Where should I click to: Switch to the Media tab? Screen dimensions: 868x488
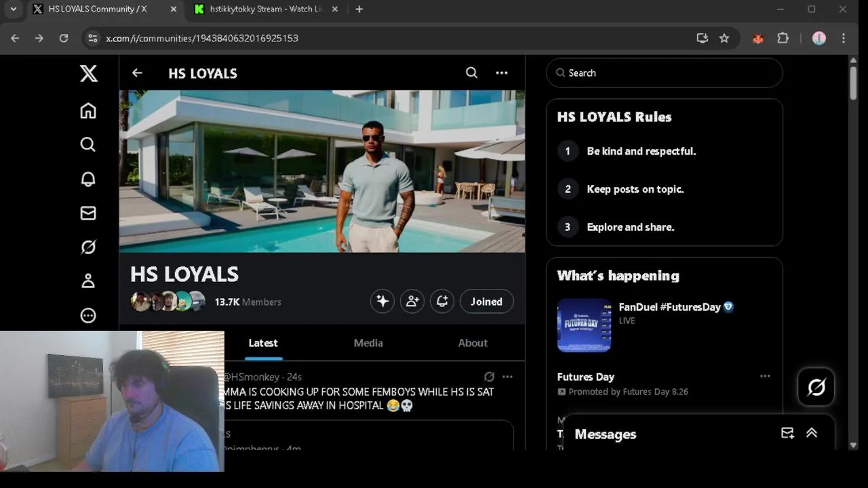click(x=368, y=343)
